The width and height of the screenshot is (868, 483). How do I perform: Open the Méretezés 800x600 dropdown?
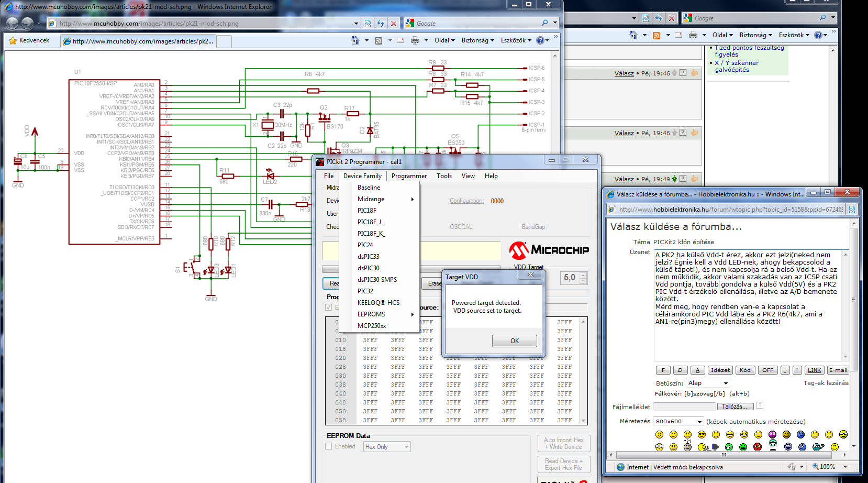coord(678,421)
